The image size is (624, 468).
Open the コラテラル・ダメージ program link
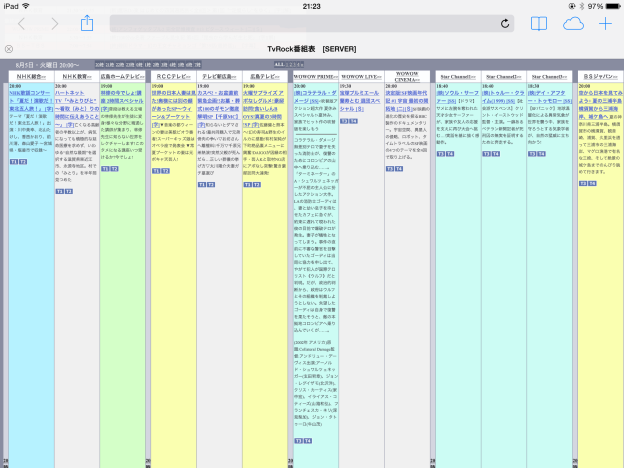coord(315,97)
